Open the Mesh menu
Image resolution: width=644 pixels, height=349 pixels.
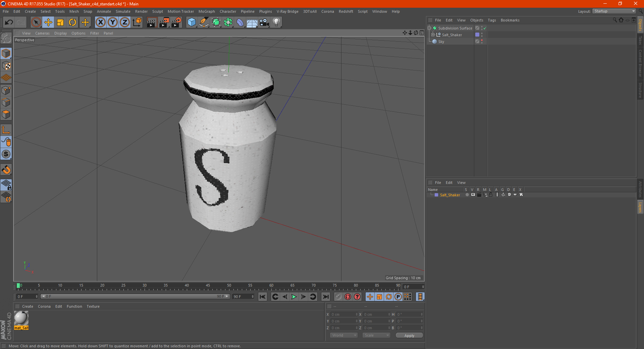(74, 11)
